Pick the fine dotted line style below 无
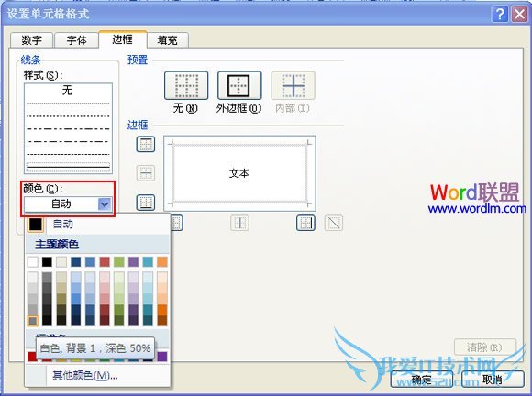 (68, 104)
